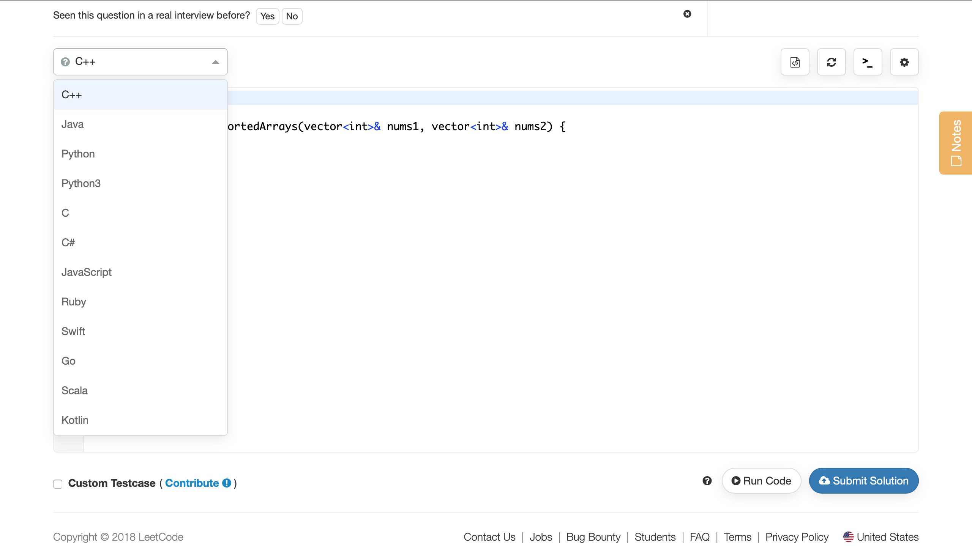Image resolution: width=972 pixels, height=560 pixels.
Task: Select Ruby language option
Action: (140, 302)
